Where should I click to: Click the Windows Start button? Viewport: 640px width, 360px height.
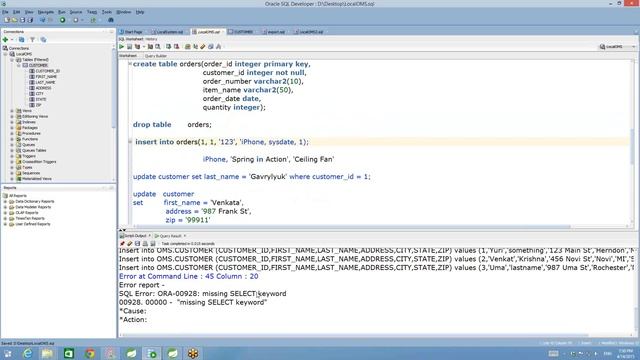(8, 353)
